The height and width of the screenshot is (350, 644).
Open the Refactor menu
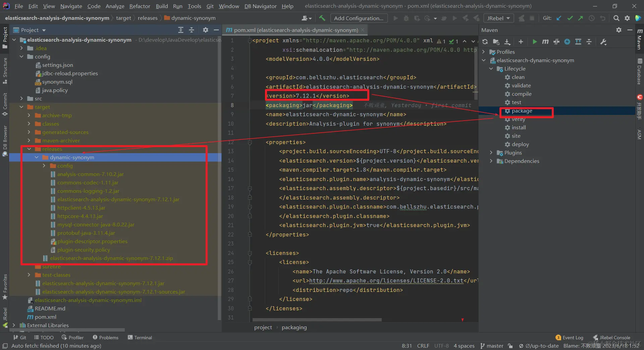pyautogui.click(x=140, y=6)
